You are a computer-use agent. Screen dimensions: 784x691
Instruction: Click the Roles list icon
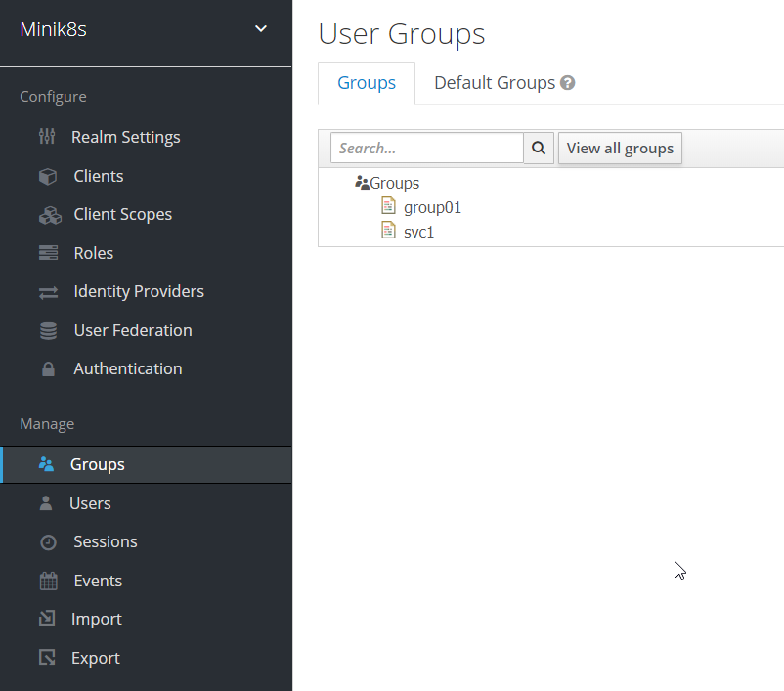coord(49,253)
